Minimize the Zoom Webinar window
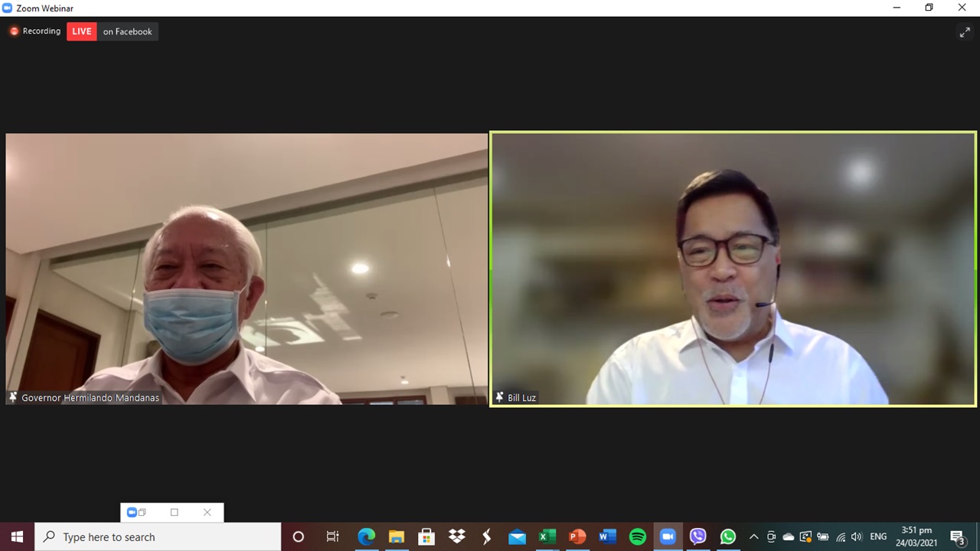 [x=897, y=8]
